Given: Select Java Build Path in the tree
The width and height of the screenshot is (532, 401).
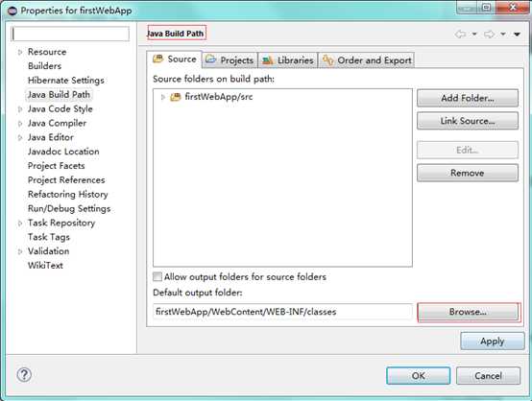Looking at the screenshot, I should pyautogui.click(x=59, y=95).
